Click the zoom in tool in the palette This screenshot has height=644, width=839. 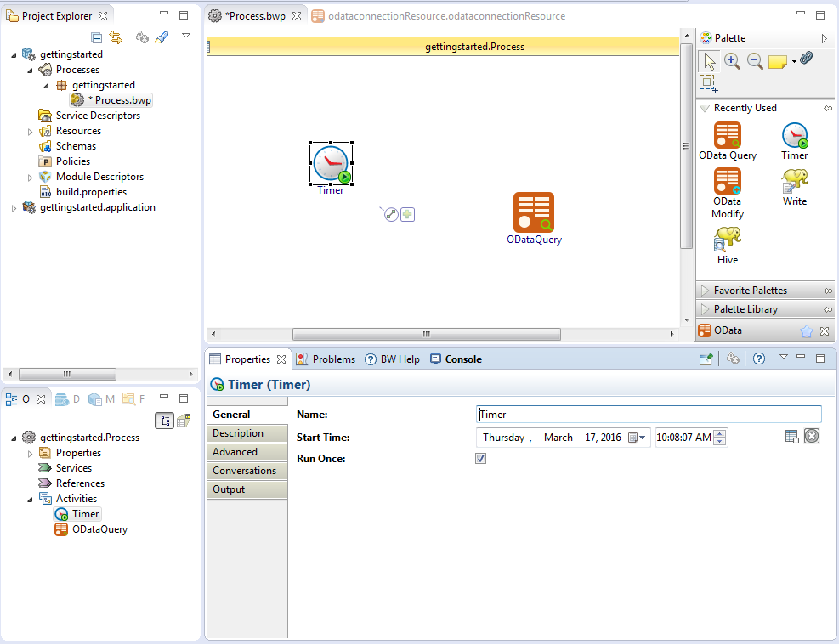[732, 61]
